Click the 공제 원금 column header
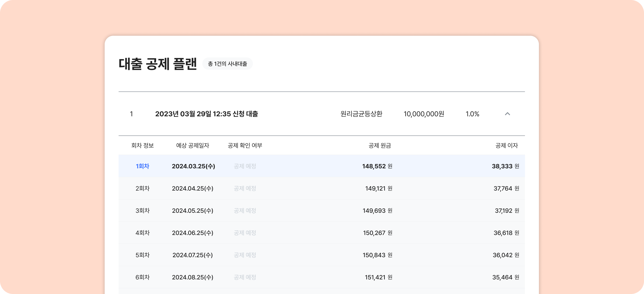644x294 pixels. coord(380,145)
